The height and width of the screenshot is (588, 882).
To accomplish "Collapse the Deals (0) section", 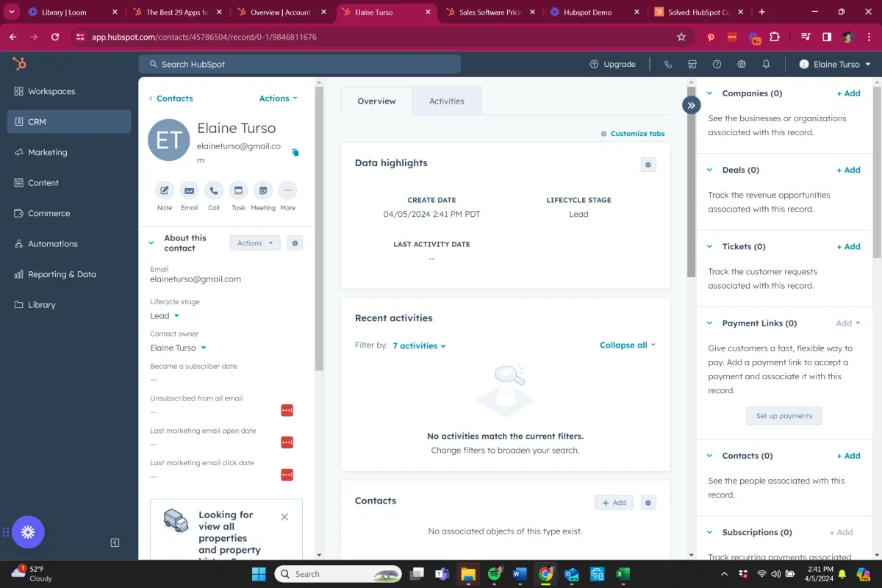I will tap(709, 170).
